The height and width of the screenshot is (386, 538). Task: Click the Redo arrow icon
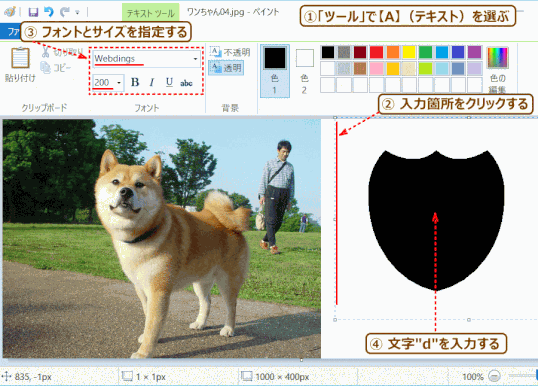point(65,12)
